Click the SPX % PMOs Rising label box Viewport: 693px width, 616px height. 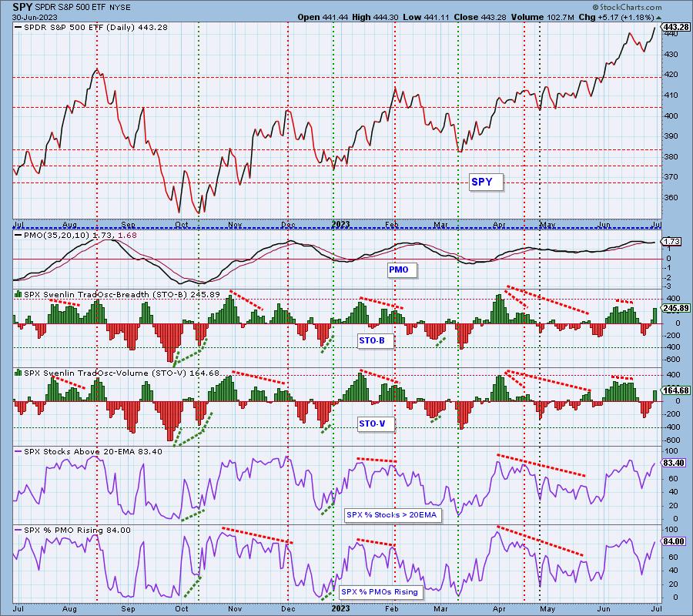click(x=380, y=592)
